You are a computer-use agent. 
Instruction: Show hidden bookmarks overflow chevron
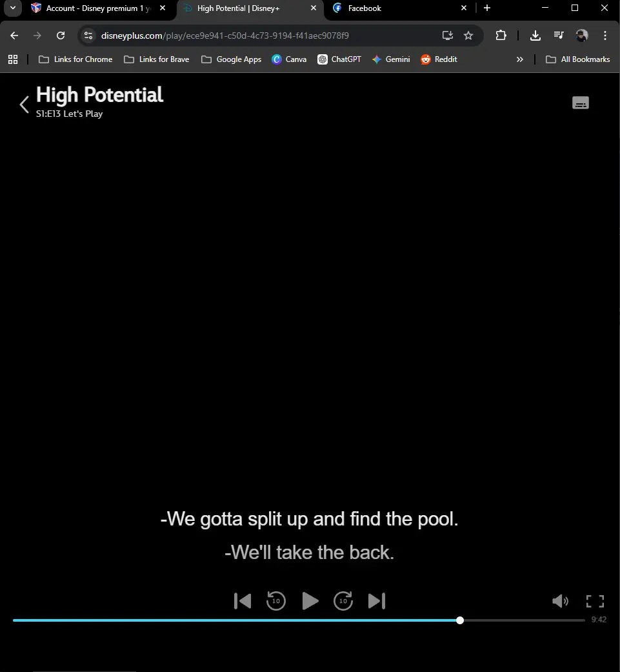520,59
